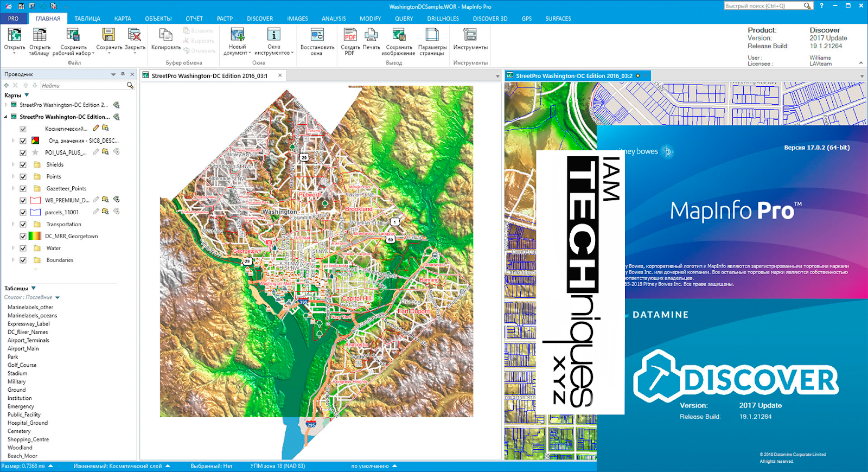Toggle visibility of Boundaries layer
Screen dimensions: 868x472
[x=23, y=260]
